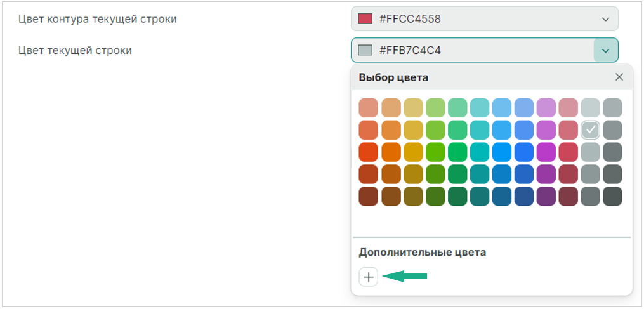Select the teal swatch in fourth row
This screenshot has height=309, width=644.
tap(479, 174)
